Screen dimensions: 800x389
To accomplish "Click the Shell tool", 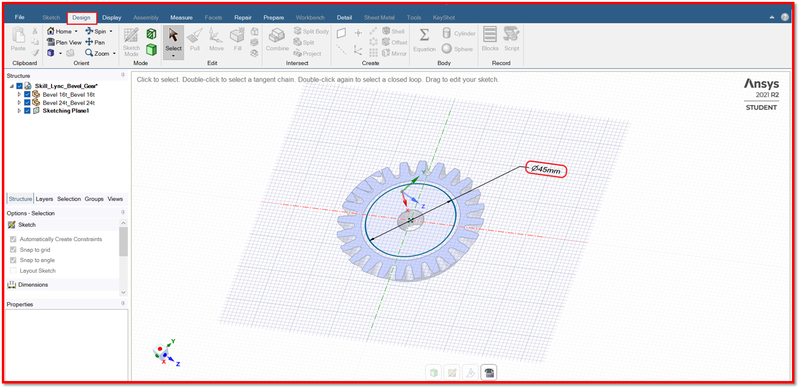I will [393, 31].
